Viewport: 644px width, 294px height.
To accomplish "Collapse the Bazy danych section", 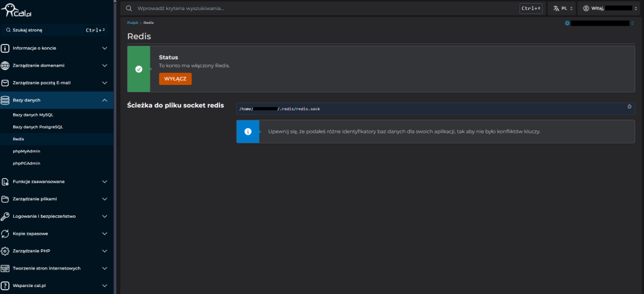I will click(x=104, y=100).
